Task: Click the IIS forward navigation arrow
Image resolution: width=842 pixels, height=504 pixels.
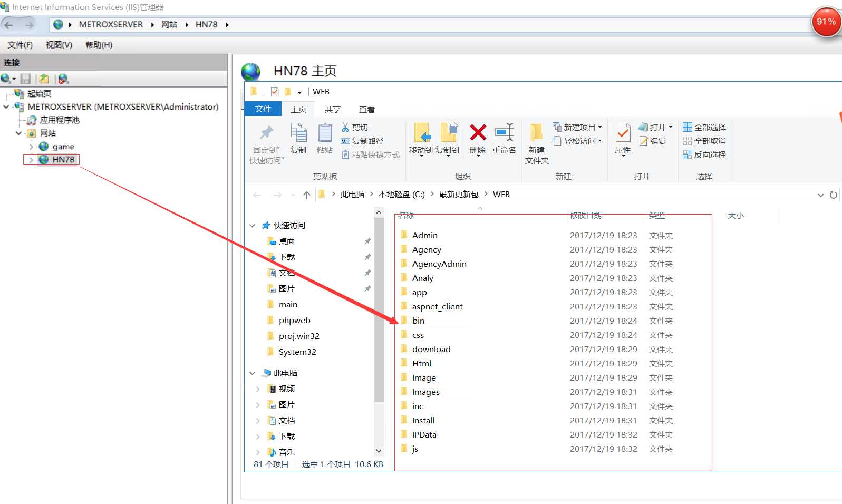Action: pos(29,25)
